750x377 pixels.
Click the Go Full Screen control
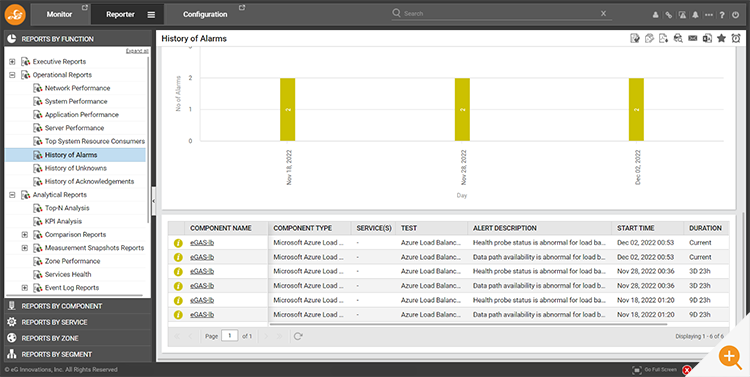pos(655,370)
